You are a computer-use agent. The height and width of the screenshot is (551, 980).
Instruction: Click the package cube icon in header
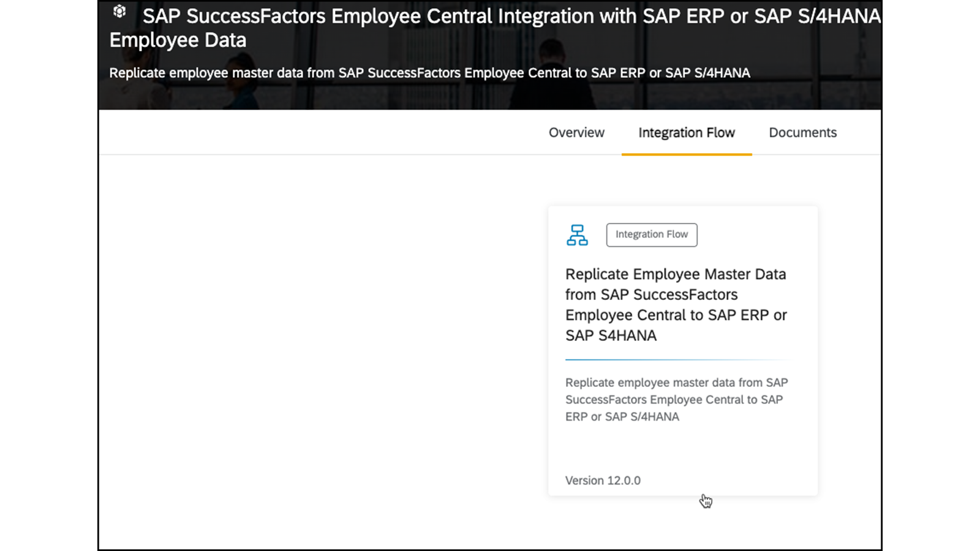pyautogui.click(x=119, y=12)
